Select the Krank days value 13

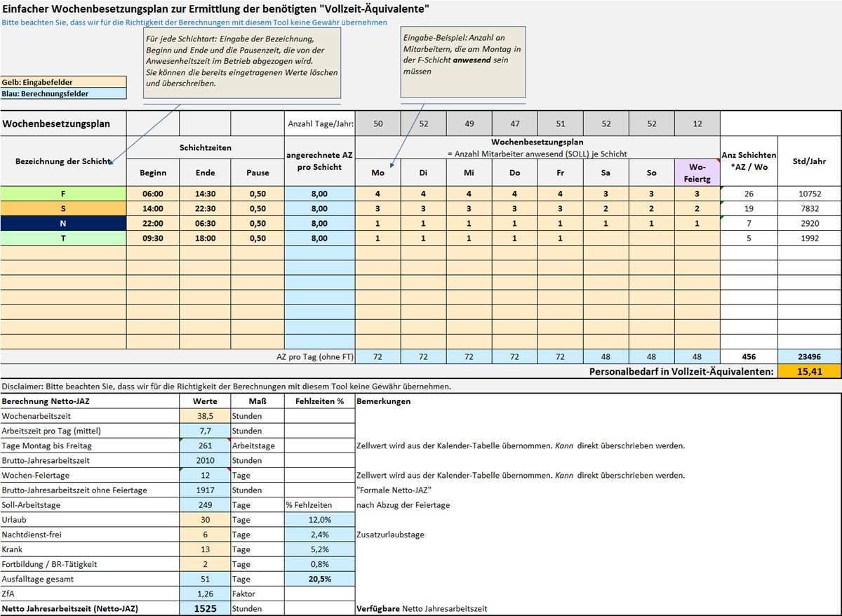pos(204,549)
